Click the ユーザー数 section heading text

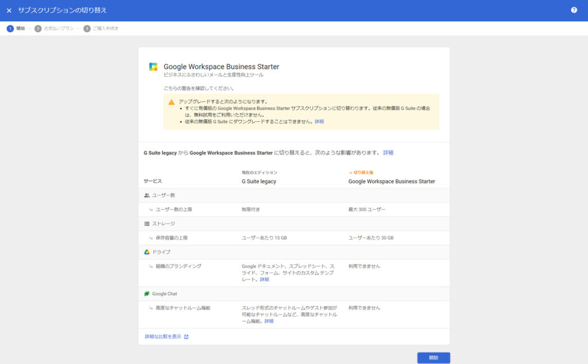(x=164, y=195)
